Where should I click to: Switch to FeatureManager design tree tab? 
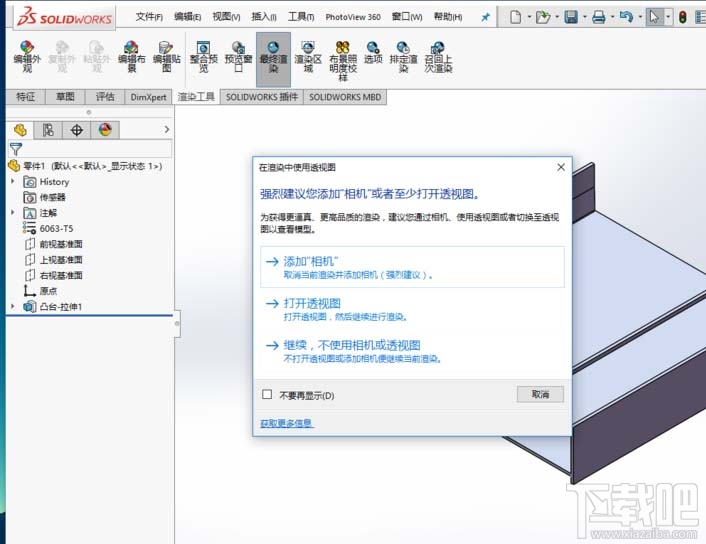click(x=20, y=130)
